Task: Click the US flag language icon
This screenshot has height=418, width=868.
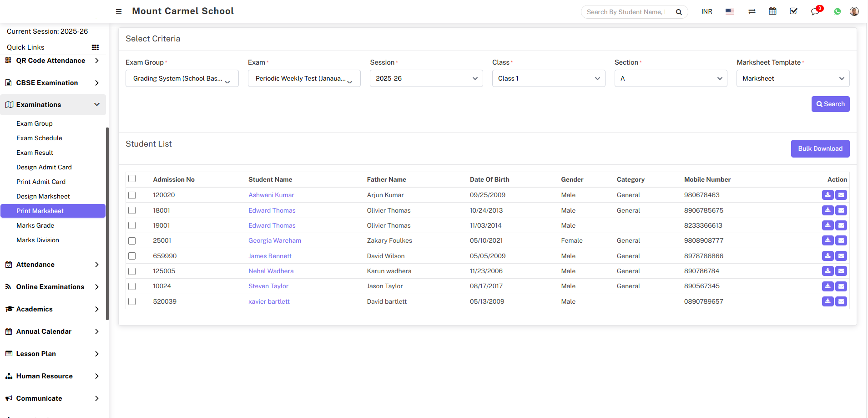Action: [x=730, y=12]
